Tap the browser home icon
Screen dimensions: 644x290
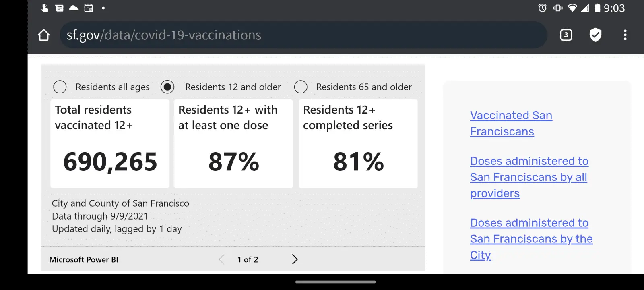(x=43, y=35)
